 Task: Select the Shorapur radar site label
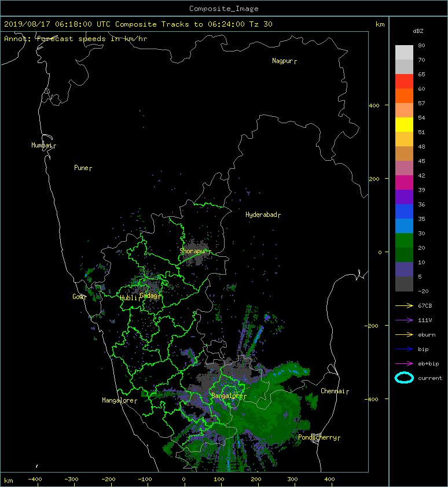click(x=193, y=251)
